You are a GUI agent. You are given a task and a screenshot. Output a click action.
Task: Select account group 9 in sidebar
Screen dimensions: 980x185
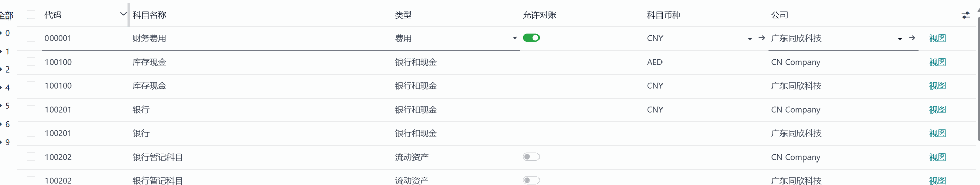7,142
